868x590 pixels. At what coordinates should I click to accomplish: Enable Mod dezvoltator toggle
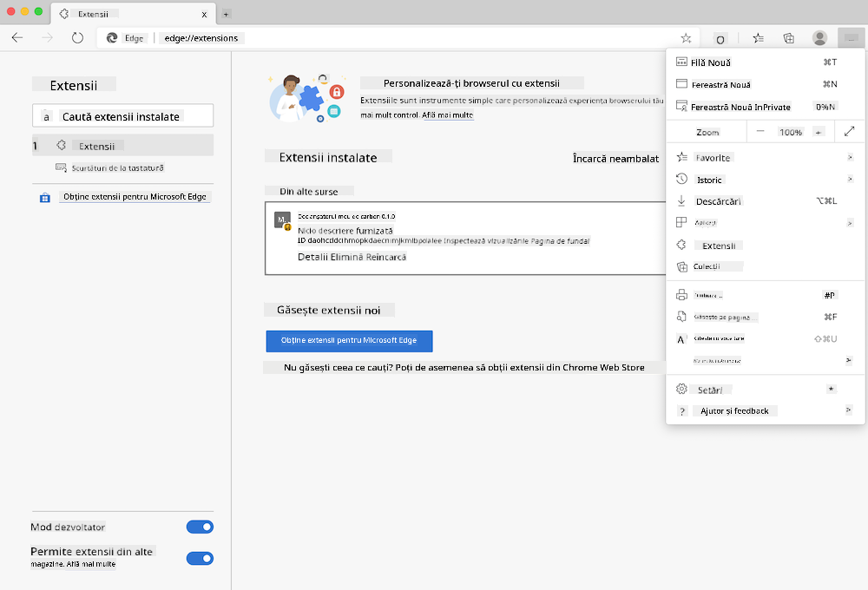200,527
